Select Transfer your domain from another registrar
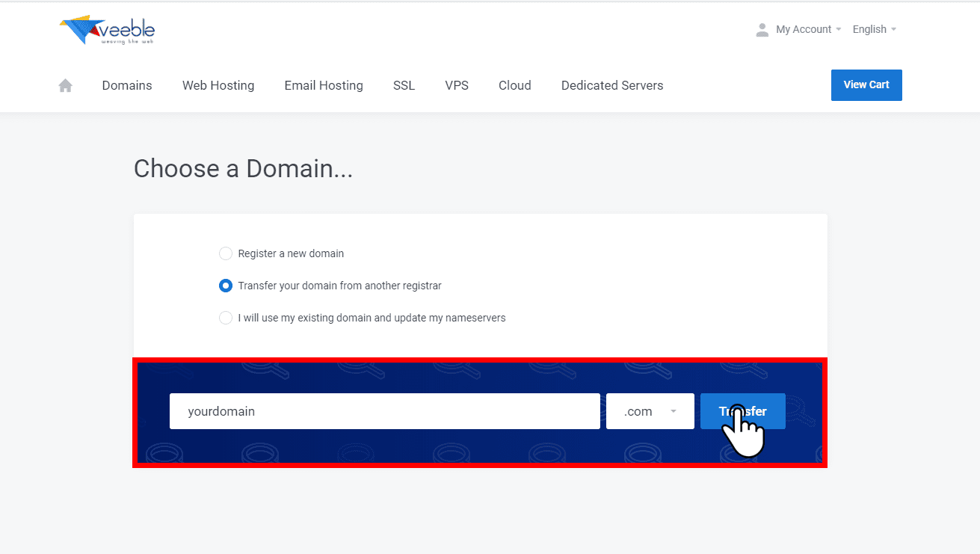Screen dimensions: 980x554 click(226, 286)
